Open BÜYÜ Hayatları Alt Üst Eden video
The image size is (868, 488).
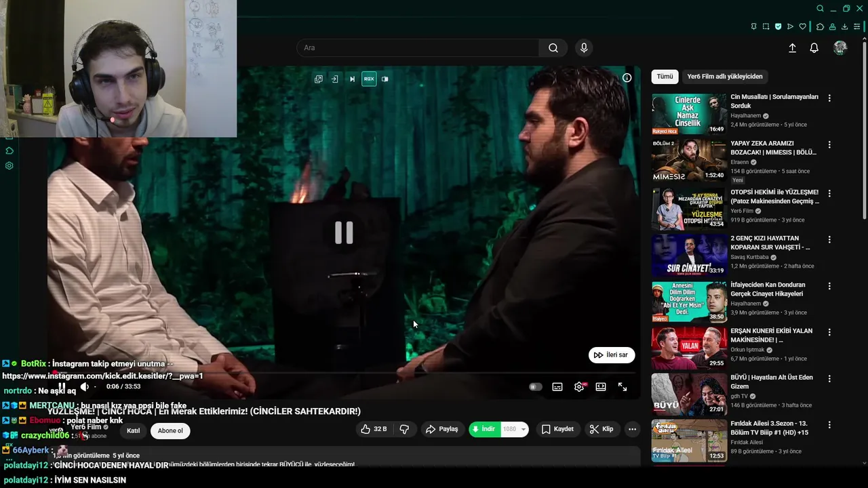point(772,382)
